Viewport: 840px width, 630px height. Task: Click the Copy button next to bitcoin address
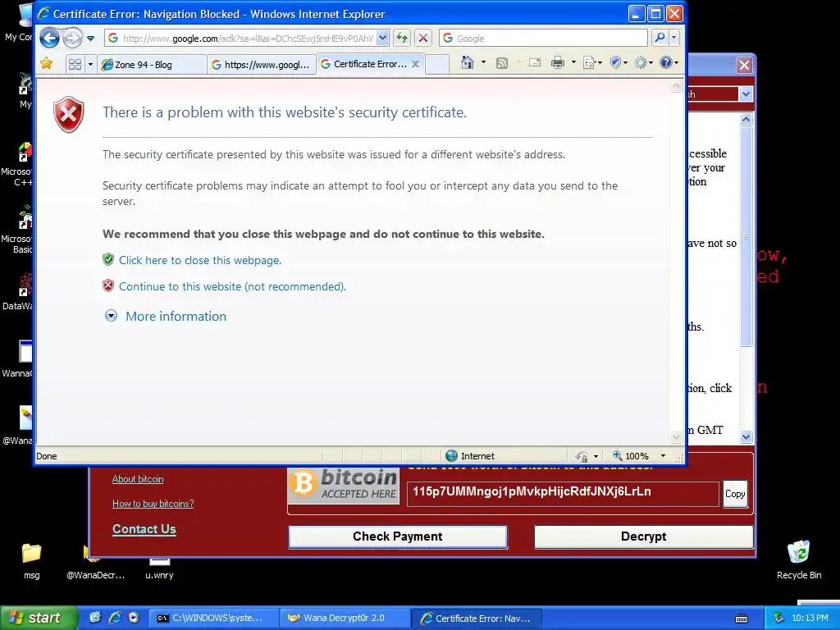[735, 494]
